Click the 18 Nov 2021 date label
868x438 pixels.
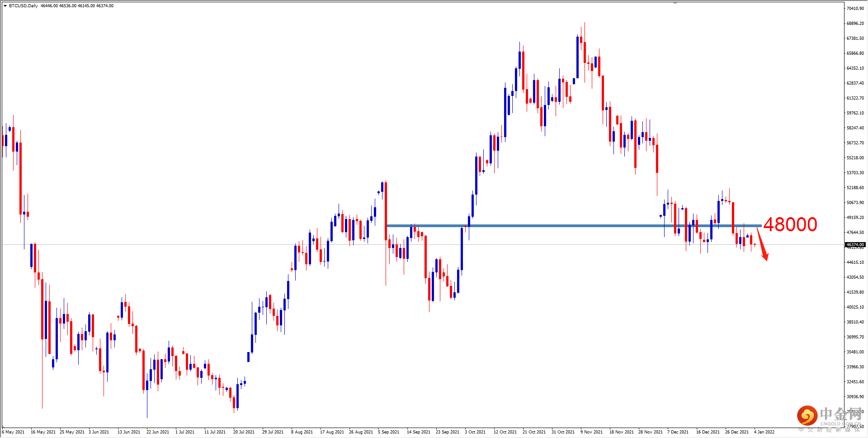pos(622,432)
